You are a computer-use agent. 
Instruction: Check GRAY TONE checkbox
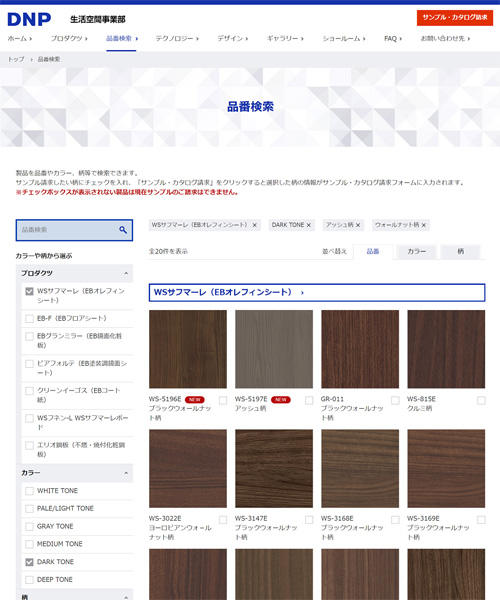(x=29, y=527)
